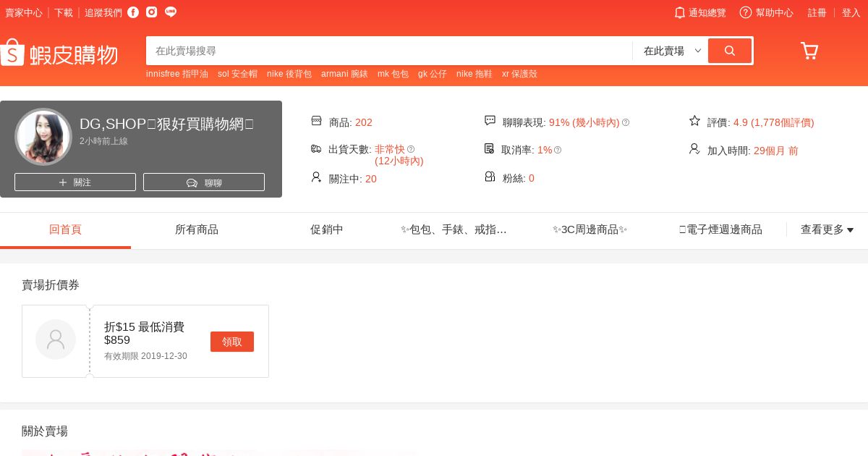
Task: Click shipping days info question icon
Action: 411,149
